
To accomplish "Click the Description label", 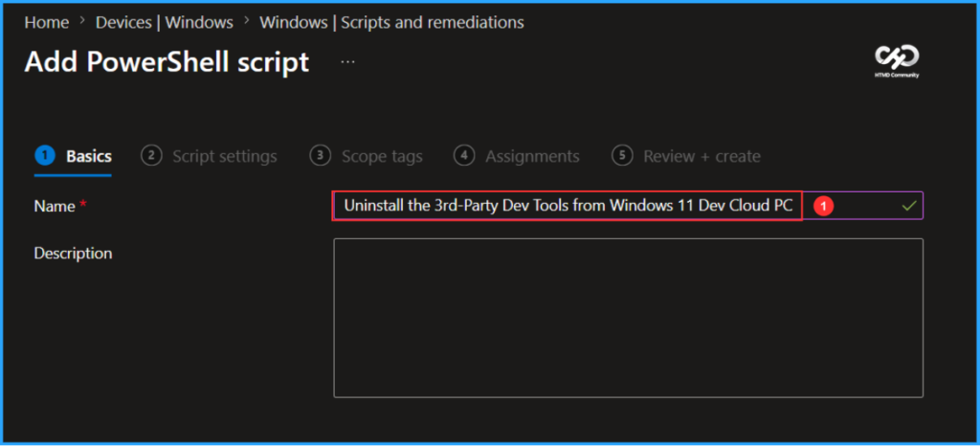I will [73, 254].
